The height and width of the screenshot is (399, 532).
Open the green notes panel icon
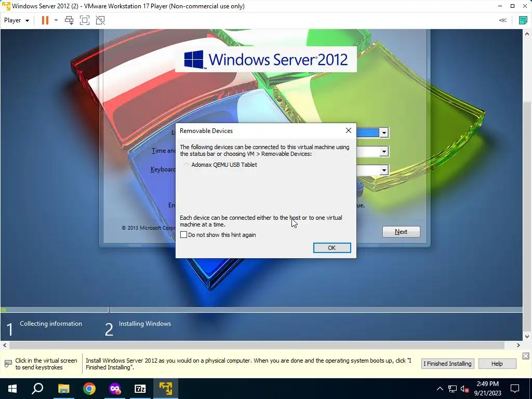tap(523, 20)
